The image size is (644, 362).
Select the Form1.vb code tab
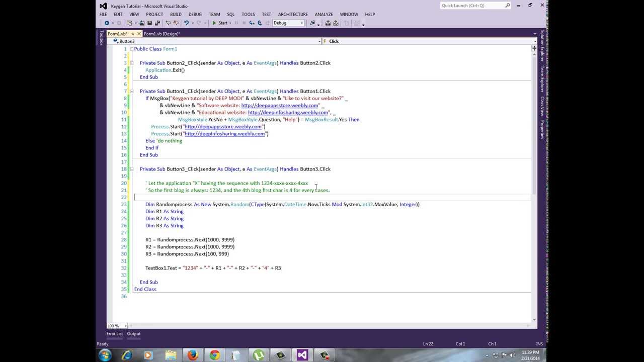click(x=117, y=34)
